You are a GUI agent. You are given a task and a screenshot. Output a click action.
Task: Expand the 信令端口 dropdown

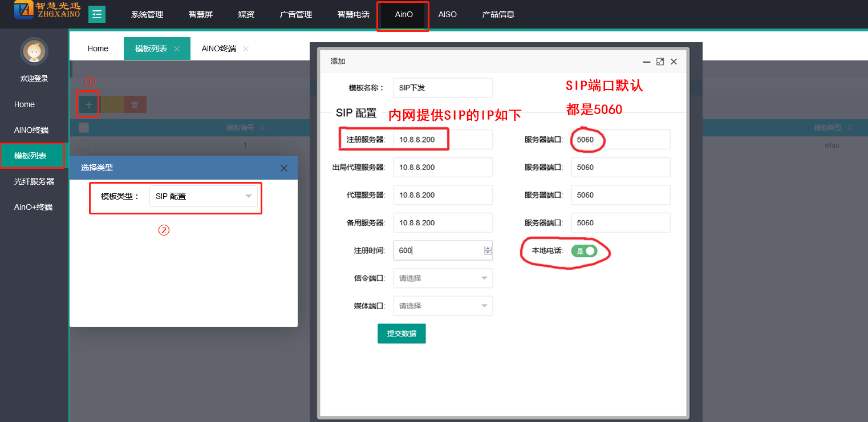[x=443, y=278]
